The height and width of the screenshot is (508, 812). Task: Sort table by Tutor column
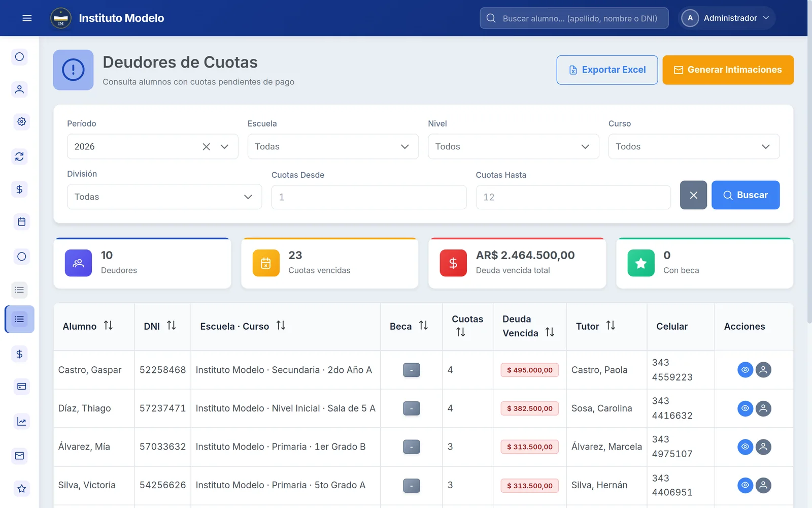(x=611, y=326)
